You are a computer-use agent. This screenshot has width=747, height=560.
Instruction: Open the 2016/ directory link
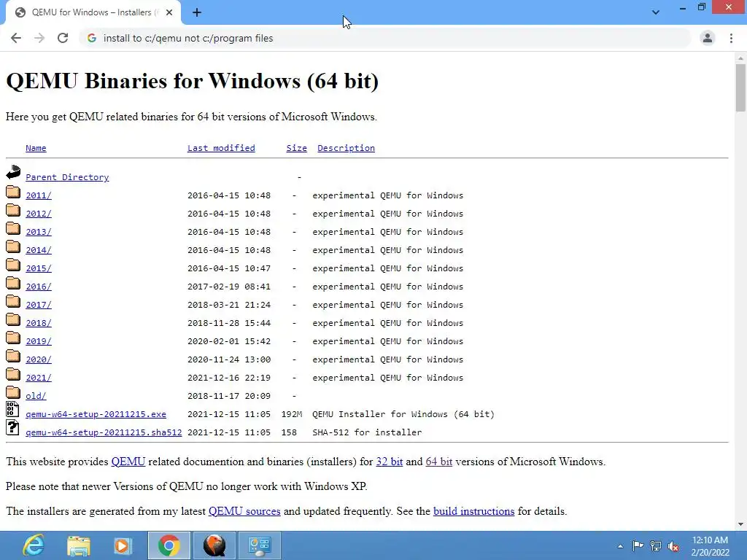pos(39,287)
